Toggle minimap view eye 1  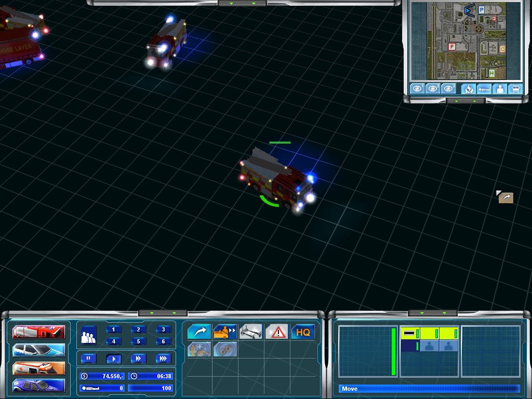[417, 88]
